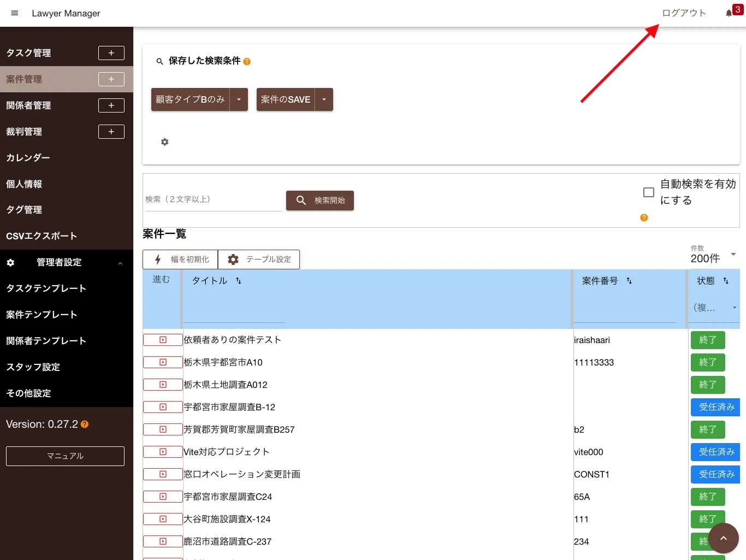Click 検索開始 button

(320, 201)
